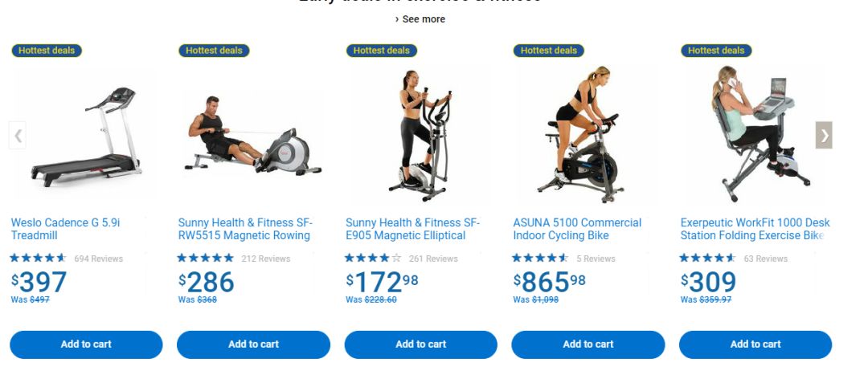868x387 pixels.
Task: Expand the See more link
Action: (x=420, y=18)
